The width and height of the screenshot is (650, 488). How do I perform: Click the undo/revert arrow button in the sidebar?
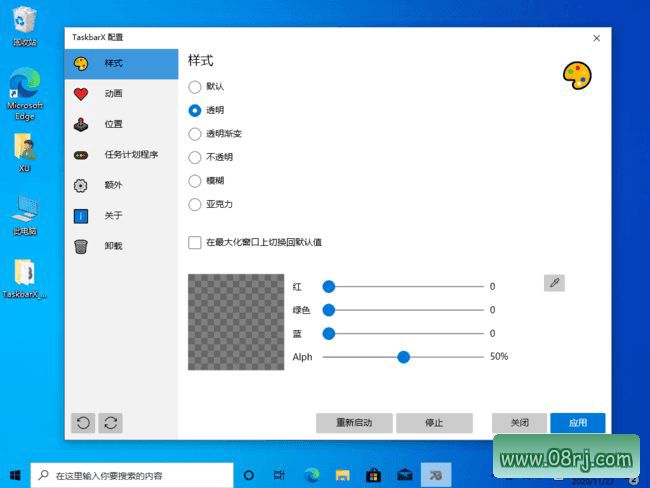(x=83, y=423)
